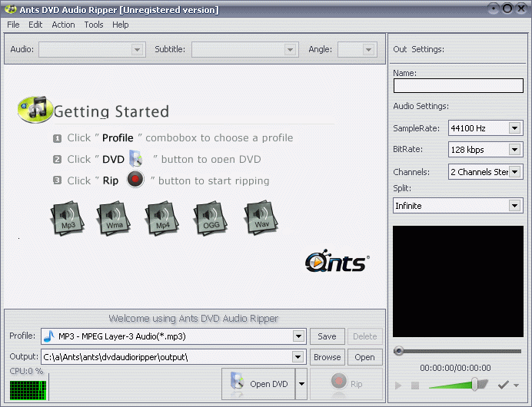Click the Mp4 format icon

tap(162, 218)
